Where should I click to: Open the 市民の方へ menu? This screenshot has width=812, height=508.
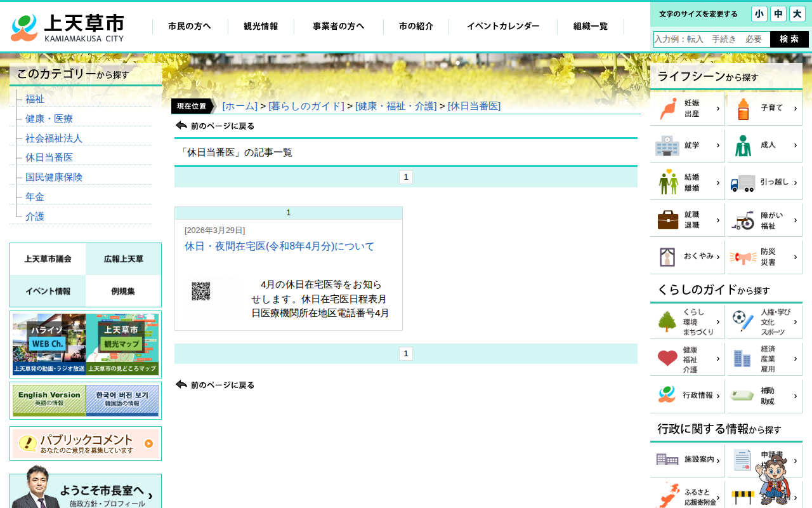[x=190, y=27]
